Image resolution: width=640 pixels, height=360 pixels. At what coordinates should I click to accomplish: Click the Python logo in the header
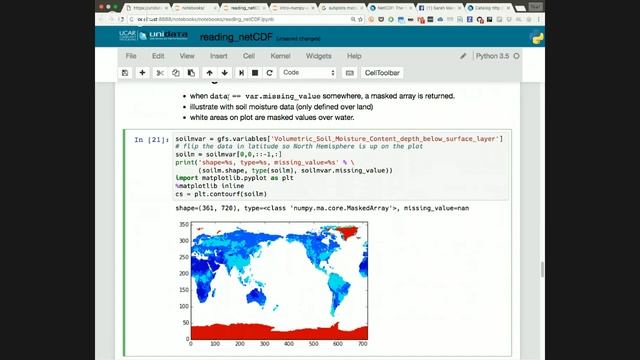[x=536, y=37]
